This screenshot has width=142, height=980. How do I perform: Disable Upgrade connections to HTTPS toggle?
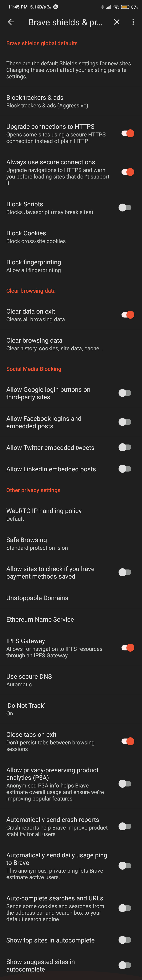coord(128,133)
